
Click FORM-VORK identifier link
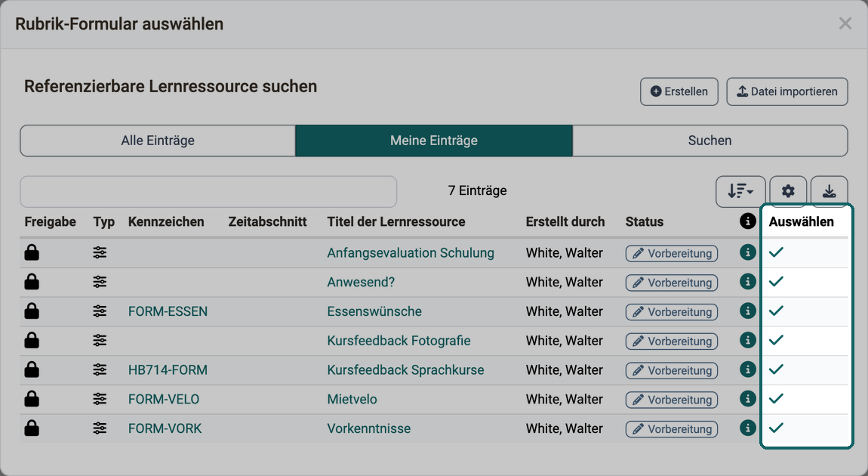click(x=165, y=429)
